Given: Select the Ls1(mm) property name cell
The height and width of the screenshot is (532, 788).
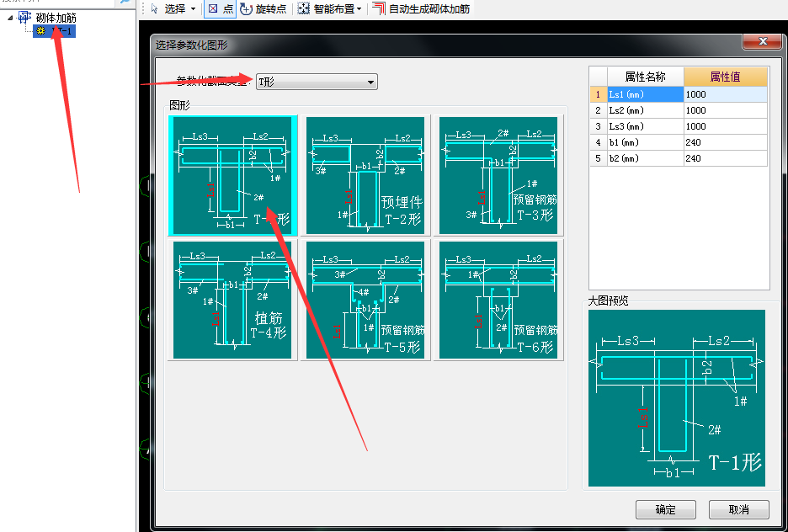Looking at the screenshot, I should tap(645, 94).
